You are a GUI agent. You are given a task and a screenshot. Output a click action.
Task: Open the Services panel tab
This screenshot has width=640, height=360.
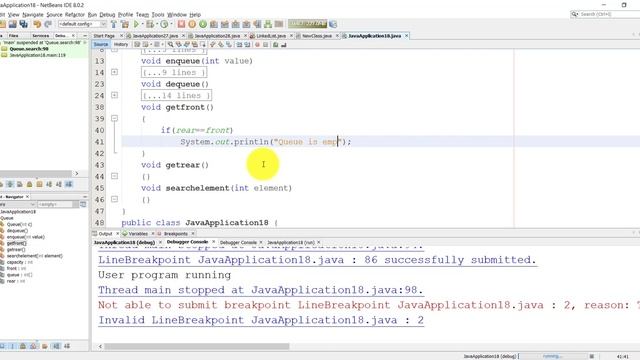(x=40, y=36)
